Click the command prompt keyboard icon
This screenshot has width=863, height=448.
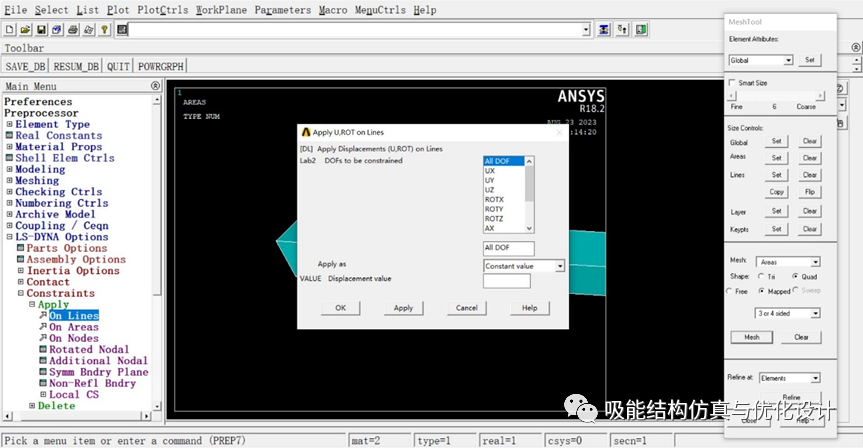coord(122,30)
